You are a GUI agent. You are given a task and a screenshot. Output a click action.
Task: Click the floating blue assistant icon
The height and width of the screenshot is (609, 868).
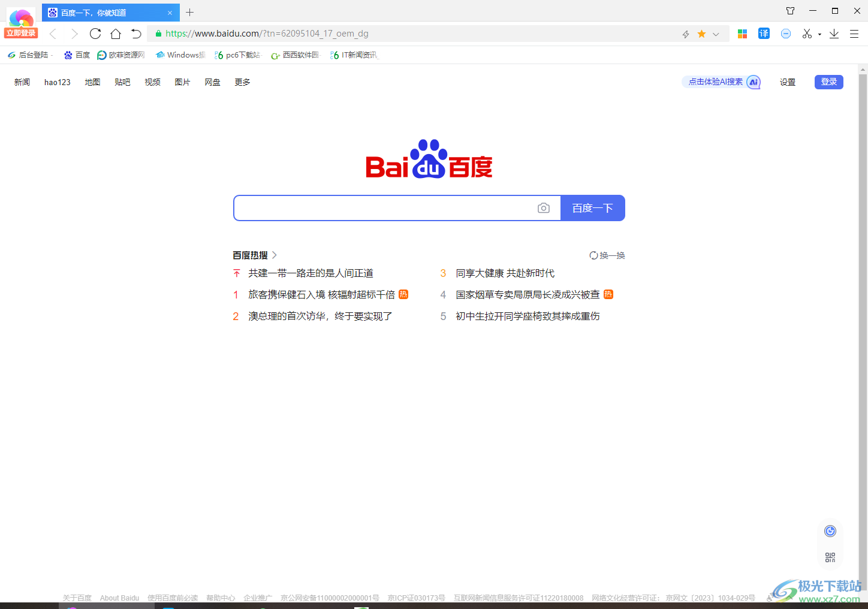[x=830, y=531]
